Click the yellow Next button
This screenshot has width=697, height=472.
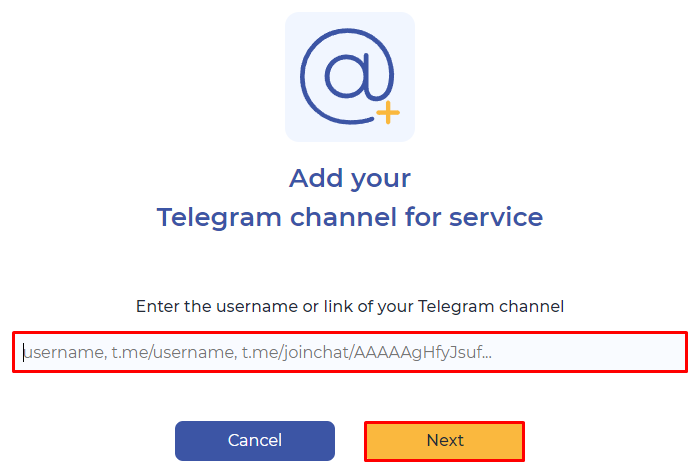coord(445,441)
